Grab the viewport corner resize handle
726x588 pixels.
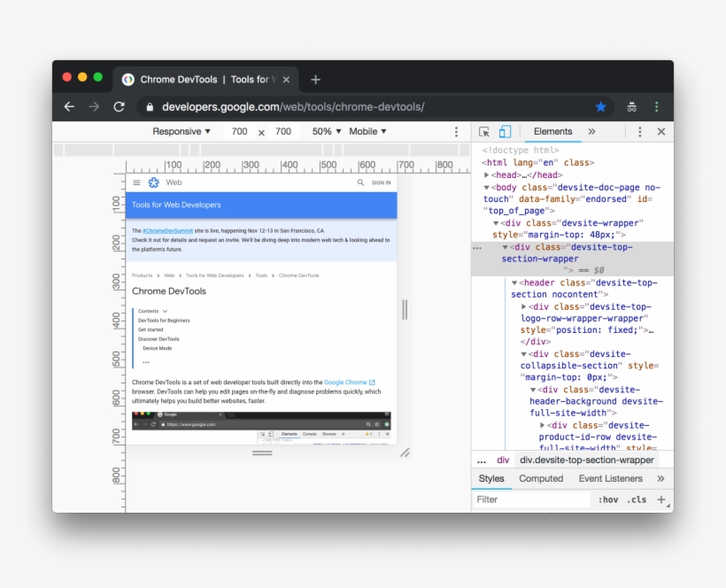tap(405, 453)
